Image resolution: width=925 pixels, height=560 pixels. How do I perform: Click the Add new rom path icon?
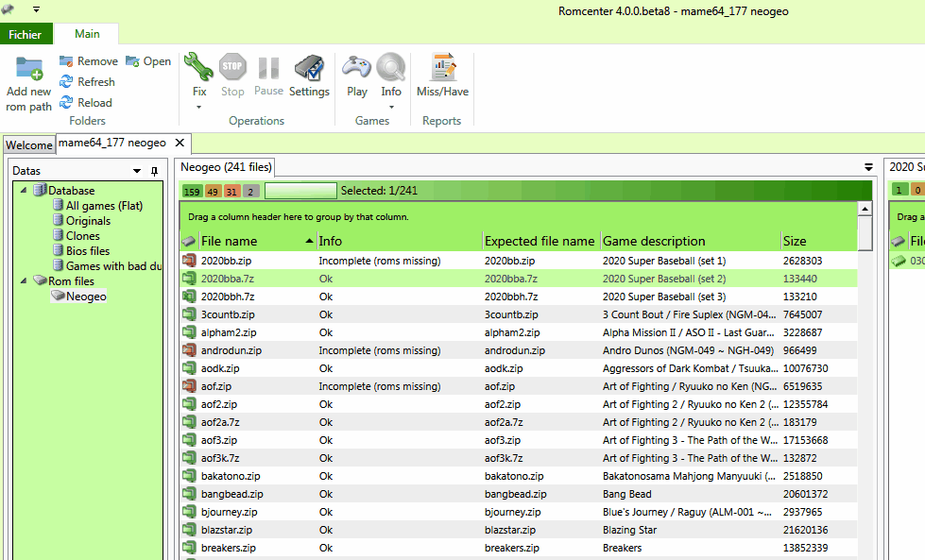[x=28, y=69]
